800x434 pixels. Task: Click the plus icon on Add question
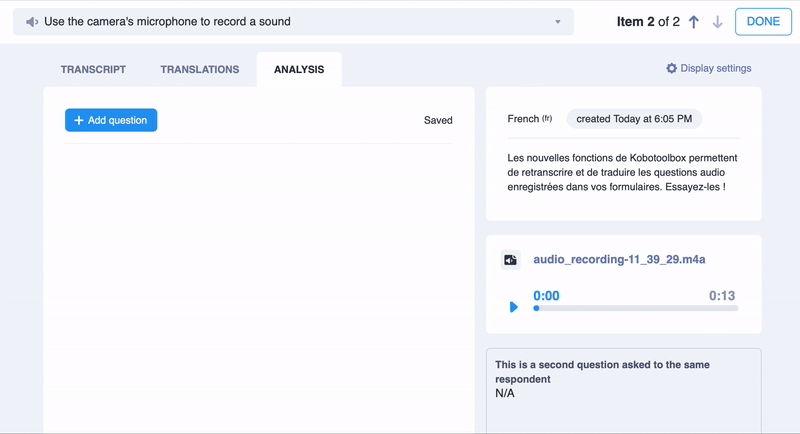(79, 120)
